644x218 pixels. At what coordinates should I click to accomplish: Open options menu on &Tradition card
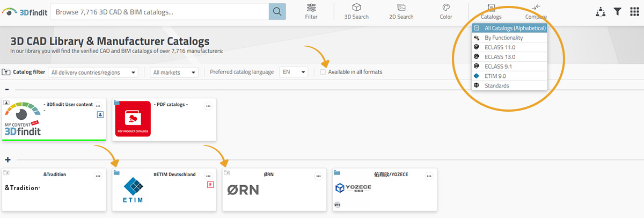[x=98, y=176]
